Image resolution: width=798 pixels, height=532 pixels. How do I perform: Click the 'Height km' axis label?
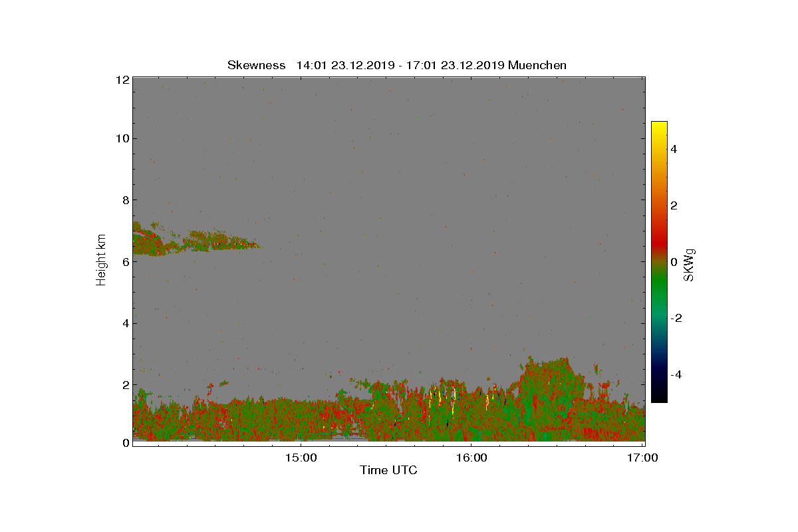coord(101,260)
